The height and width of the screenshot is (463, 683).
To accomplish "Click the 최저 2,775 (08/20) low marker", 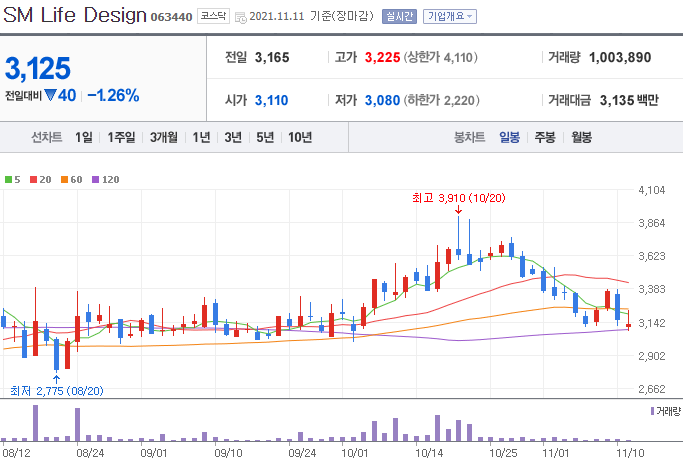I will [57, 391].
